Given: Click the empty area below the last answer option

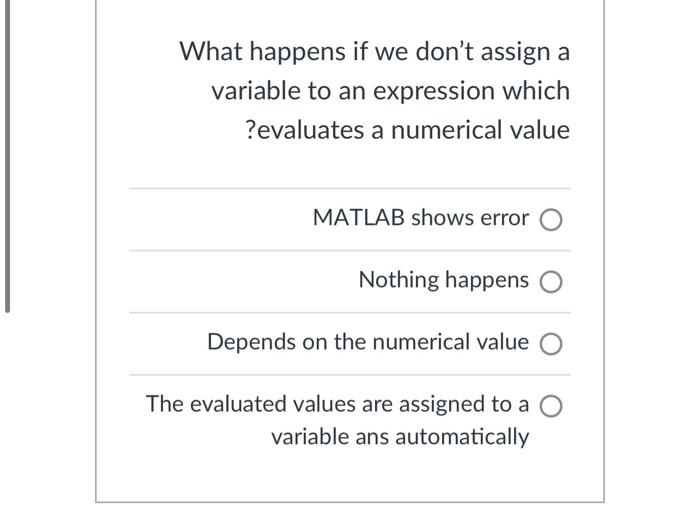Looking at the screenshot, I should click(350, 475).
